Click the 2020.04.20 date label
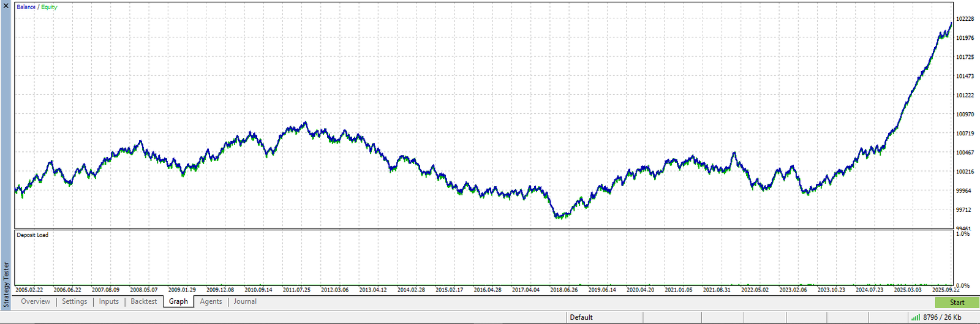 640,290
